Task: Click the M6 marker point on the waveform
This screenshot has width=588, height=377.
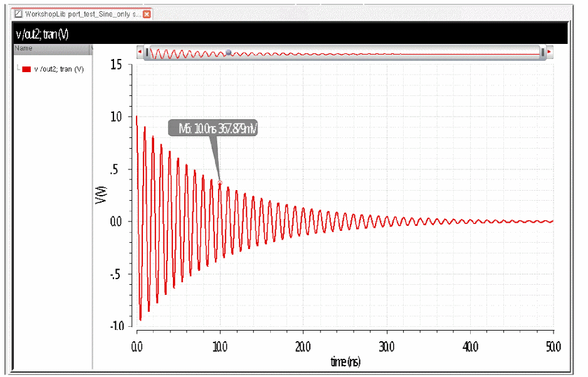Action: point(220,183)
